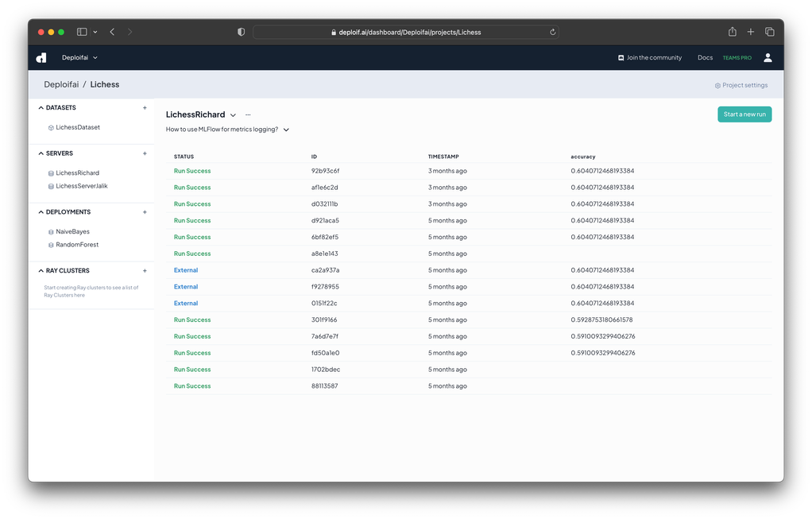Open the RandomForest deployment
Screen dimensions: 812x519
(77, 245)
